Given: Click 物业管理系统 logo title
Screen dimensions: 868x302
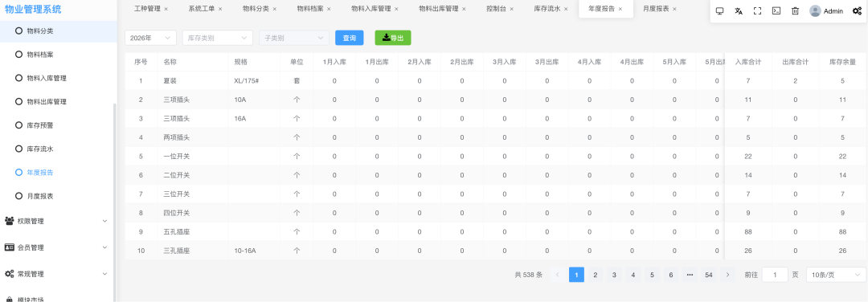Looking at the screenshot, I should [33, 9].
